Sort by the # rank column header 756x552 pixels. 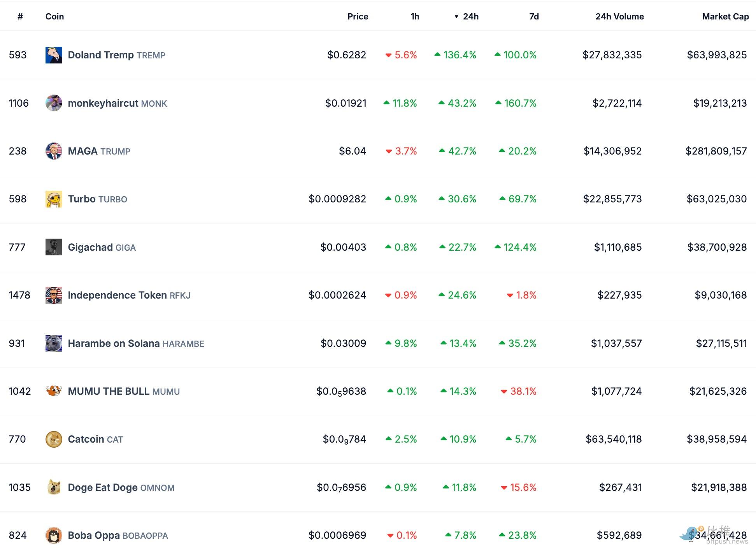(20, 16)
